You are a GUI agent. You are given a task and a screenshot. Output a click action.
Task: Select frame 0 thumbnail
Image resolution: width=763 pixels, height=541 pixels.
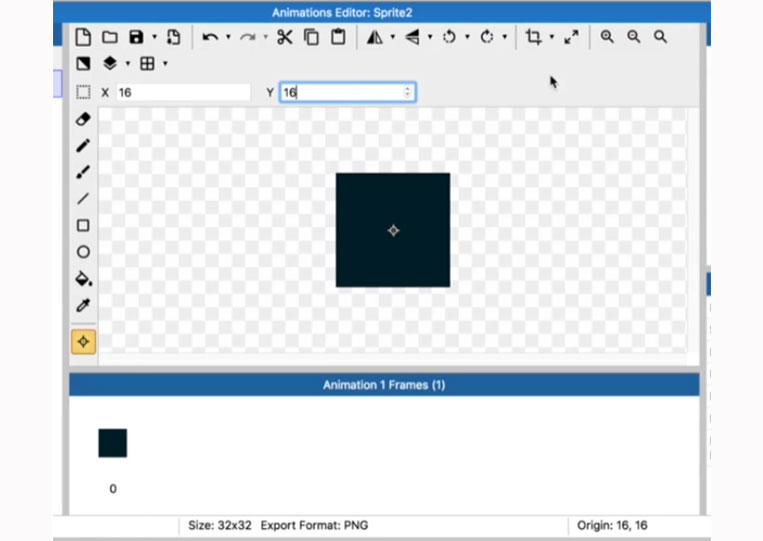[x=112, y=443]
